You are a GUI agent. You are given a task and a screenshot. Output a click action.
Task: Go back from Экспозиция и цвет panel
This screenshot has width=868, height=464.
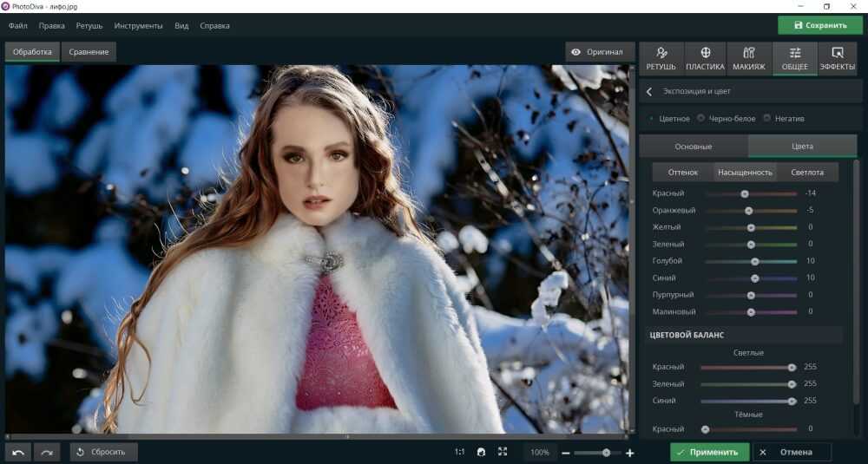click(649, 90)
